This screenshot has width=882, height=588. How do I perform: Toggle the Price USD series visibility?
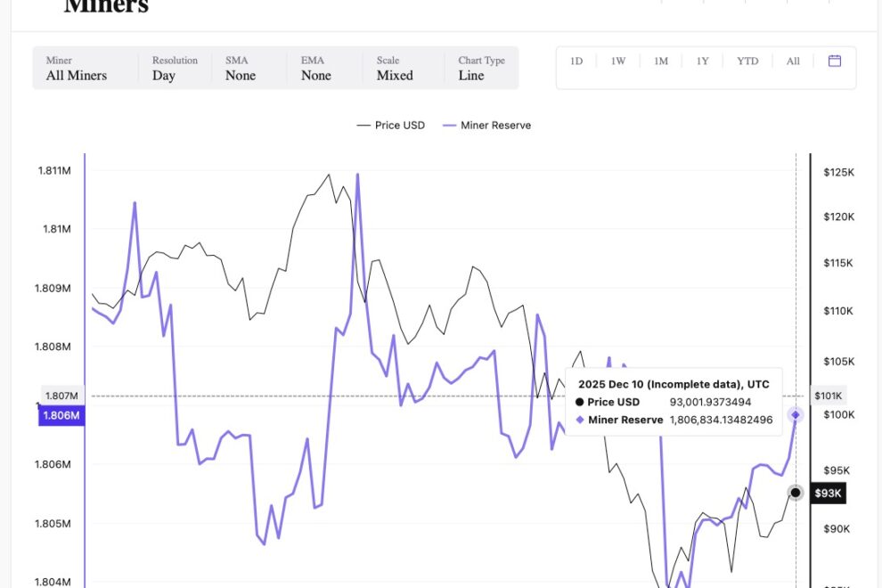[391, 125]
